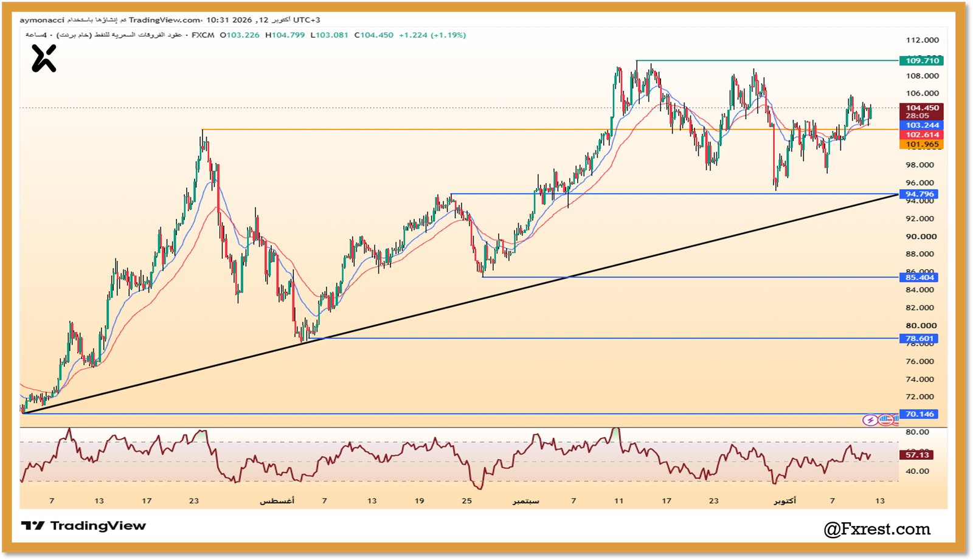
Task: Select the أغسطس month label on time axis
Action: [x=277, y=501]
